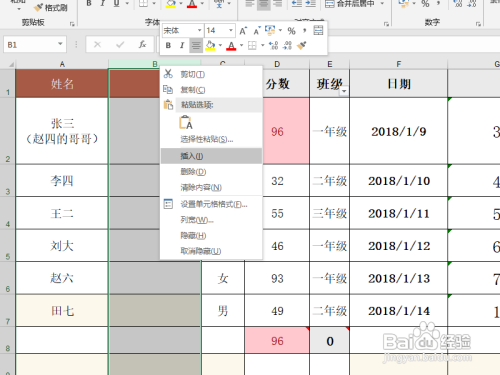Choose 复制(C) from the context menu
500x375 pixels.
[211, 90]
